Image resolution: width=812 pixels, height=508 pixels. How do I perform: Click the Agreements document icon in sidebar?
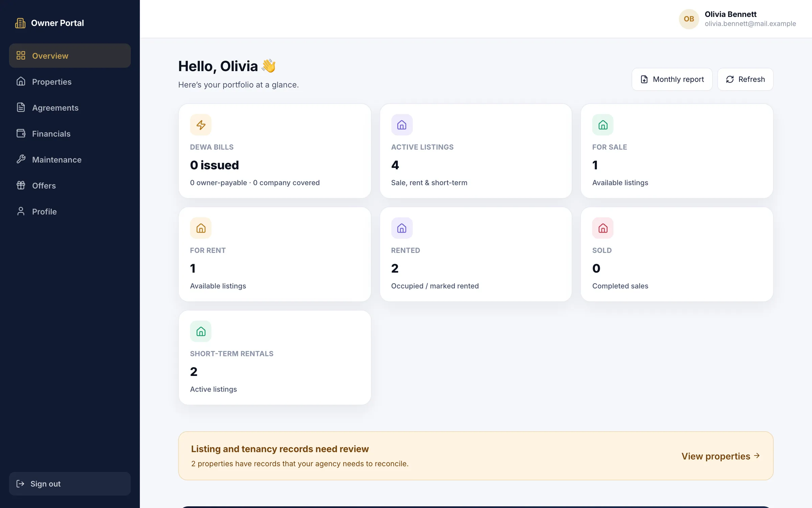[21, 107]
